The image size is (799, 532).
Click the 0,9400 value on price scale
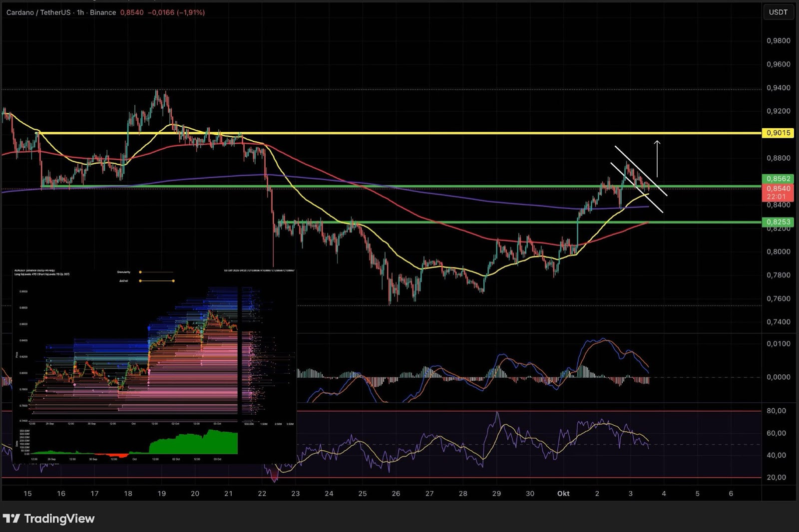(778, 88)
